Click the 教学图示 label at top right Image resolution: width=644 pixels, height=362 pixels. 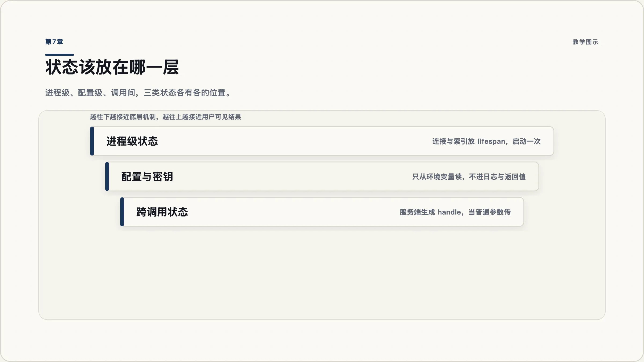(x=585, y=42)
